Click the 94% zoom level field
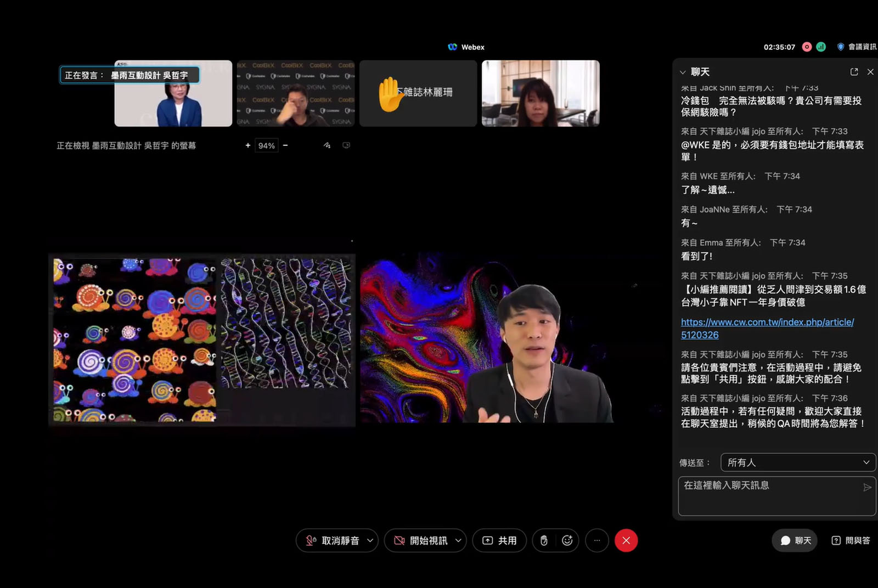This screenshot has height=588, width=878. (267, 145)
